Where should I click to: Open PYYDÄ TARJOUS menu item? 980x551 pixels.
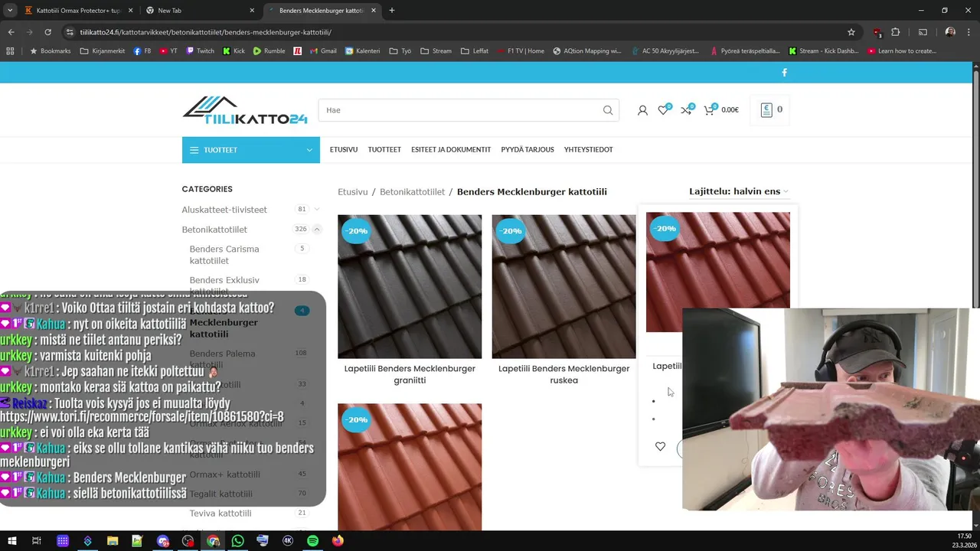(x=528, y=150)
